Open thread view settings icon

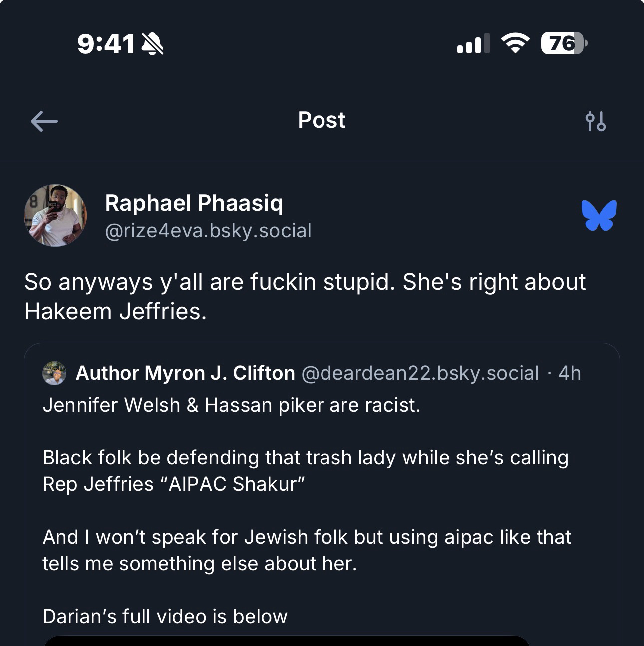point(595,121)
